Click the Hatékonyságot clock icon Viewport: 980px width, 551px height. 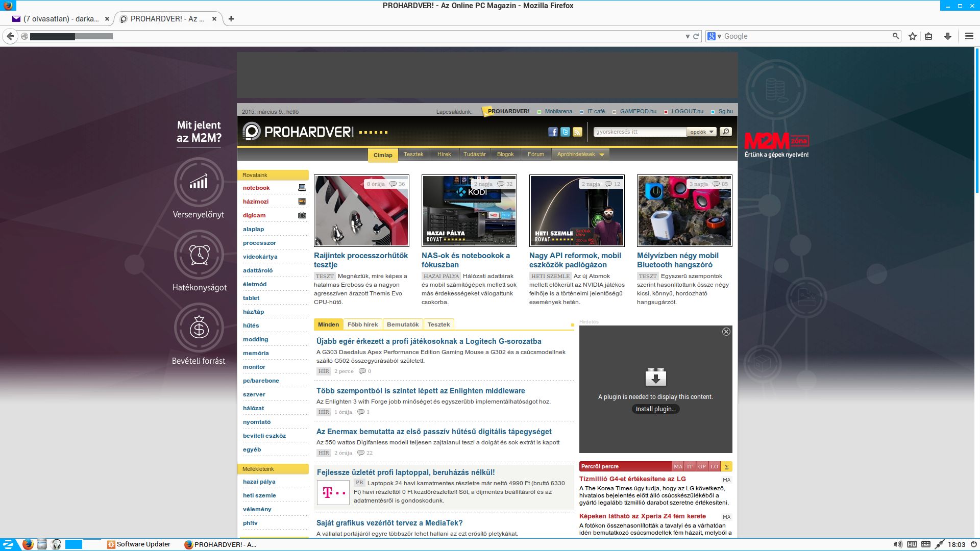(199, 255)
